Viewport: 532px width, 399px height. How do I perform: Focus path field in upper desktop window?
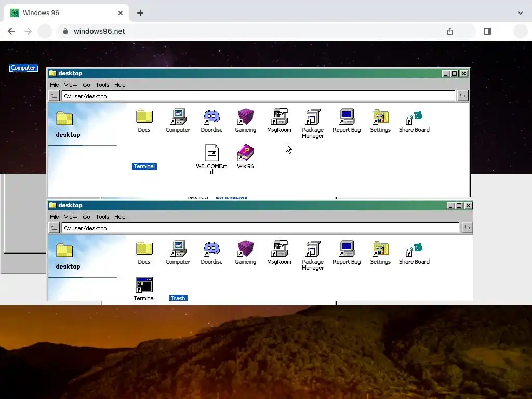click(x=258, y=96)
